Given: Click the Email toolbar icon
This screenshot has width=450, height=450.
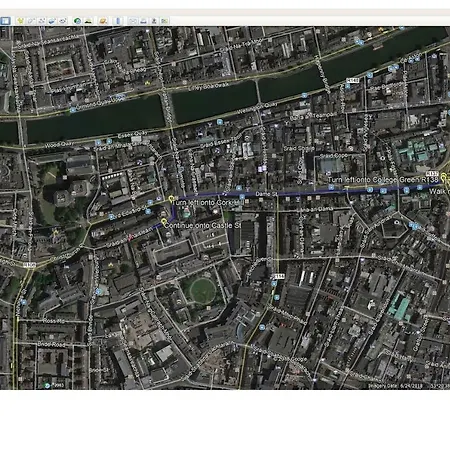Looking at the screenshot, I should click(133, 21).
